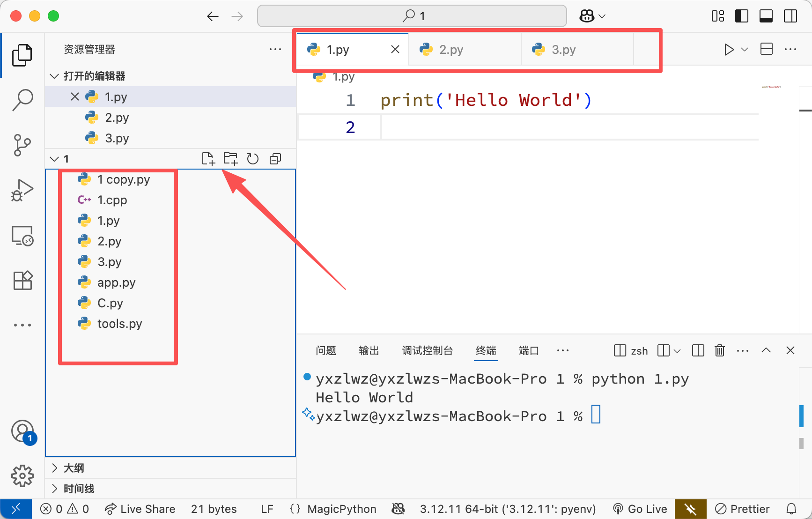
Task: Click Live Share in status bar
Action: coord(140,509)
